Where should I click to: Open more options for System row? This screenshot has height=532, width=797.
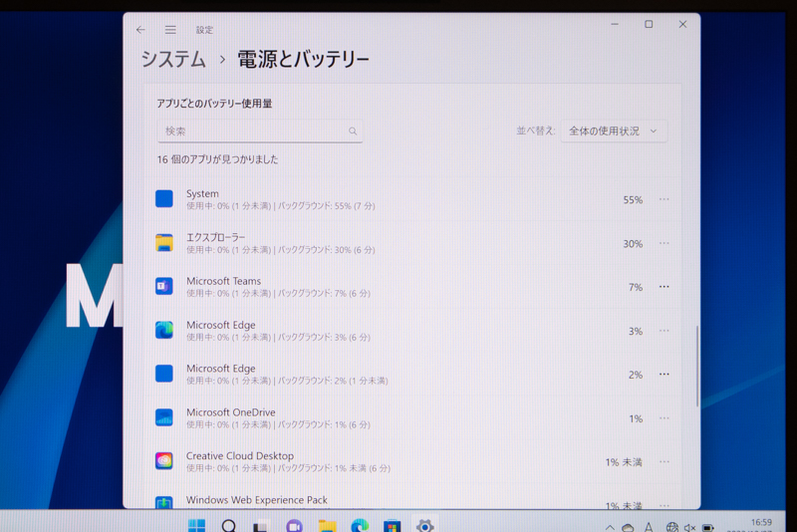pos(664,199)
